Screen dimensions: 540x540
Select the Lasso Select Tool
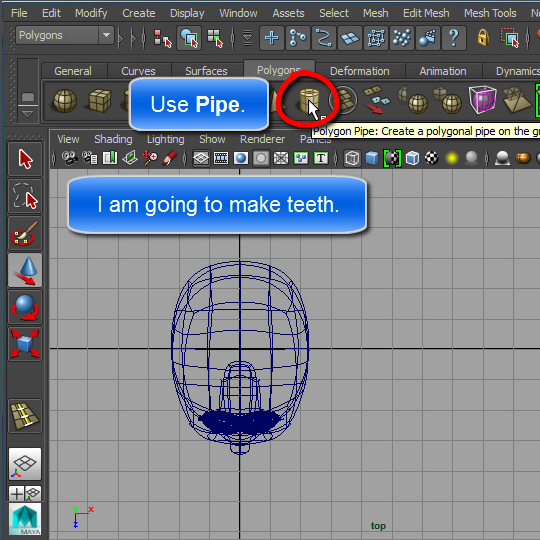click(25, 196)
